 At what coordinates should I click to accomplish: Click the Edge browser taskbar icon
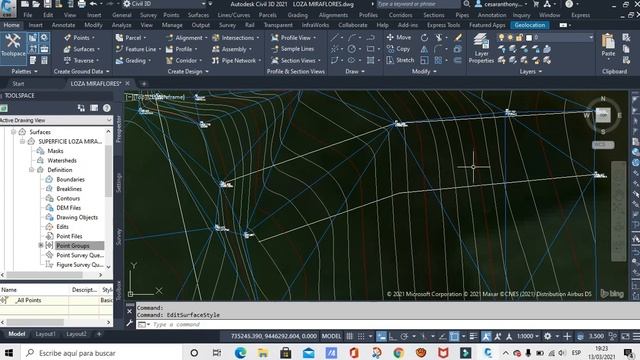pos(240,352)
